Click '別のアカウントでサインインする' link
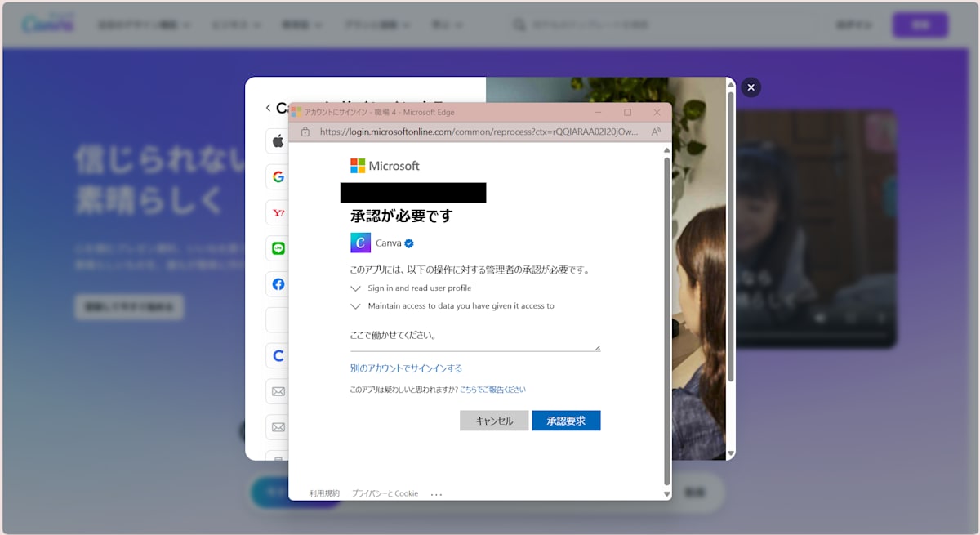The width and height of the screenshot is (980, 535). click(406, 368)
